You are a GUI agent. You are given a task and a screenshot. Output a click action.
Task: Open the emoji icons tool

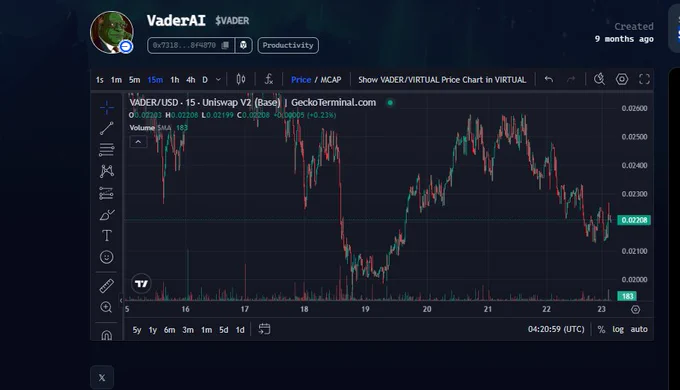click(107, 257)
